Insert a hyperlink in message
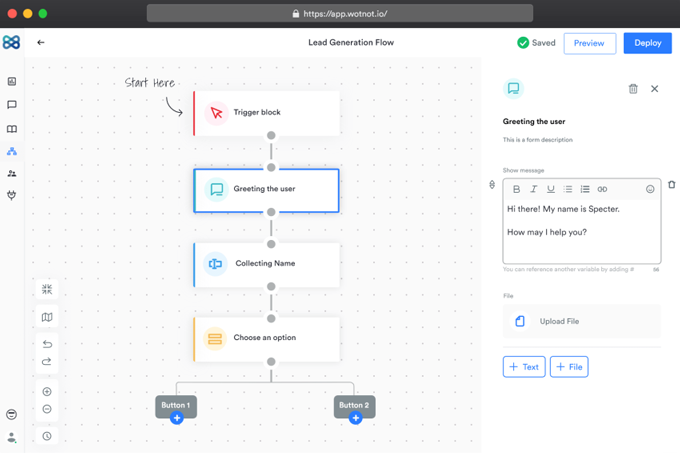Viewport: 680px width, 453px height. click(x=602, y=189)
